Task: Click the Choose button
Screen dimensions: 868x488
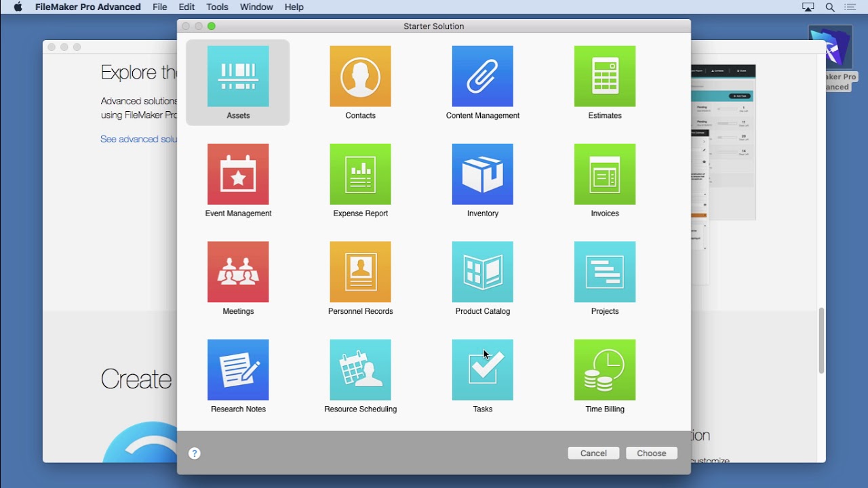Action: [652, 453]
